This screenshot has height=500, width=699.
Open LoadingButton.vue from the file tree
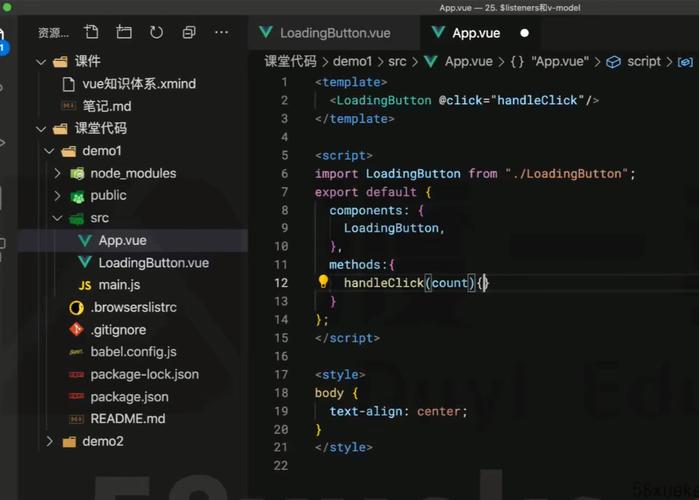154,263
